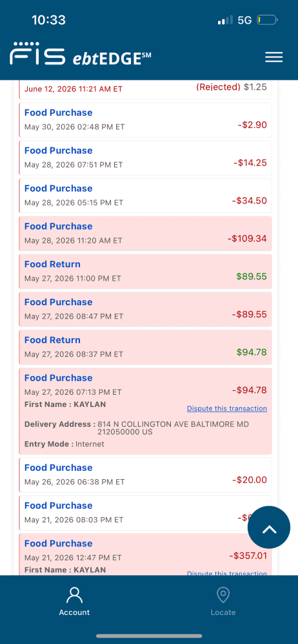Select the $34.50 Food Purchase row
Screen dimensions: 298x644
tap(145, 196)
